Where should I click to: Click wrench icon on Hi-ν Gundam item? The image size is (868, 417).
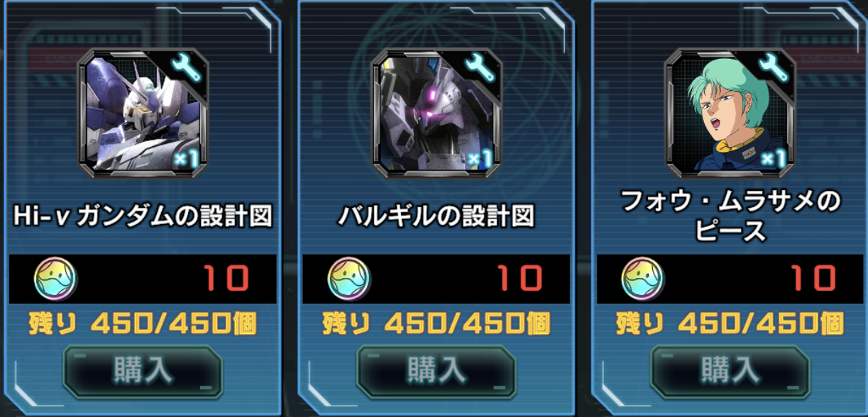pyautogui.click(x=187, y=69)
